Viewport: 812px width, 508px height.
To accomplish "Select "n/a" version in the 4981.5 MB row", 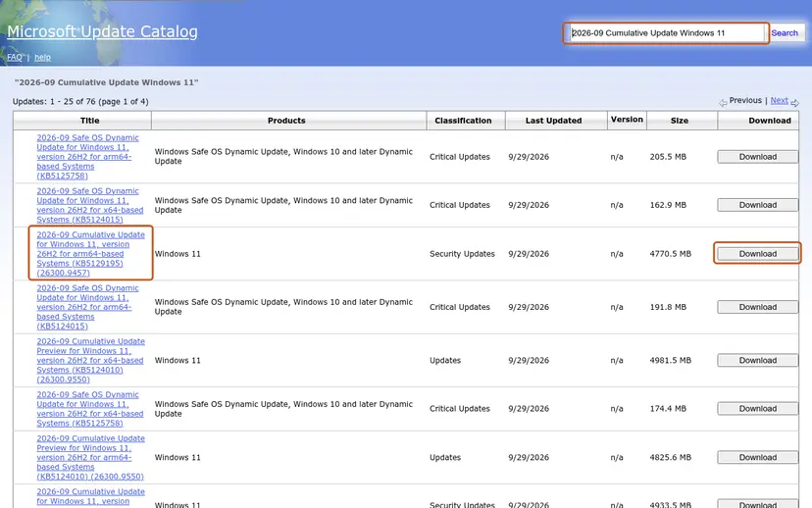I will [x=617, y=361].
